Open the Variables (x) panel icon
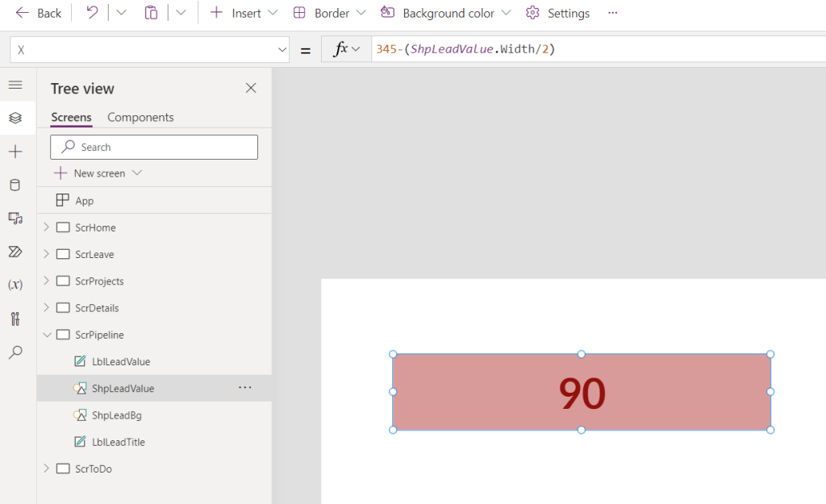 15,285
